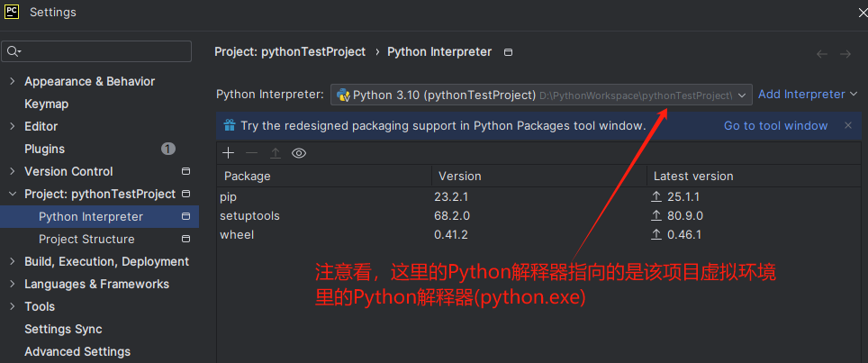Click the forward navigation arrow
The width and height of the screenshot is (868, 363).
coord(845,54)
